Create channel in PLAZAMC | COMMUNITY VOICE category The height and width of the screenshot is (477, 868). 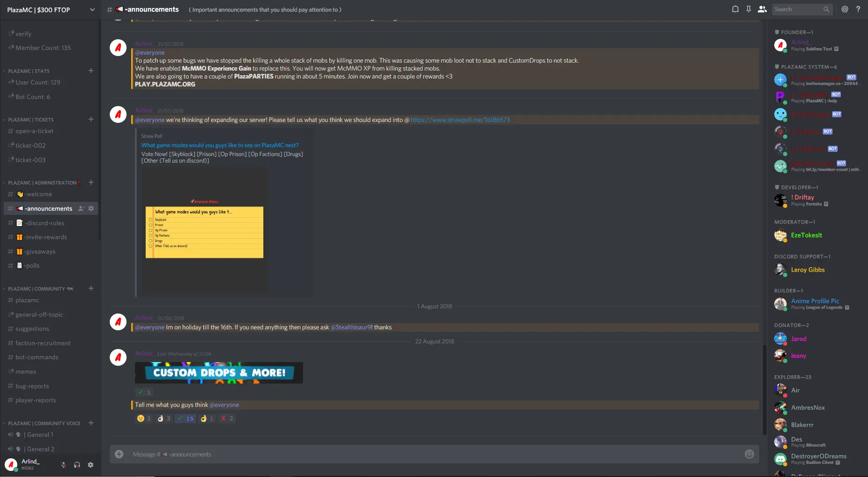pyautogui.click(x=91, y=423)
